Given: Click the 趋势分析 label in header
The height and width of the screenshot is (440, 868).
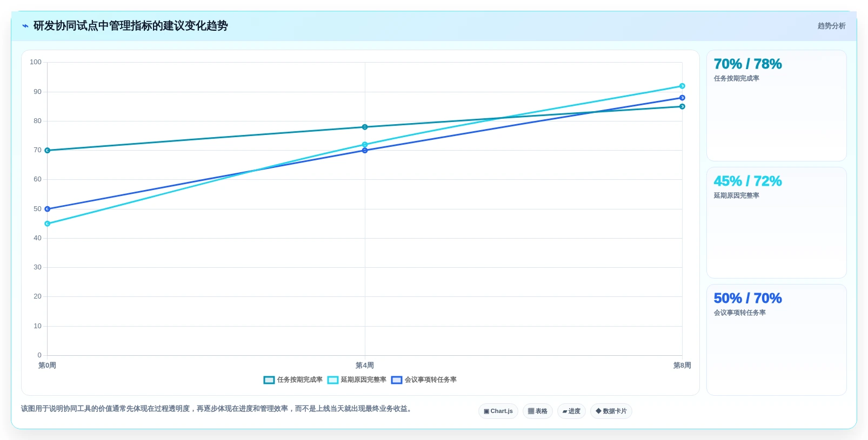Looking at the screenshot, I should pos(831,26).
